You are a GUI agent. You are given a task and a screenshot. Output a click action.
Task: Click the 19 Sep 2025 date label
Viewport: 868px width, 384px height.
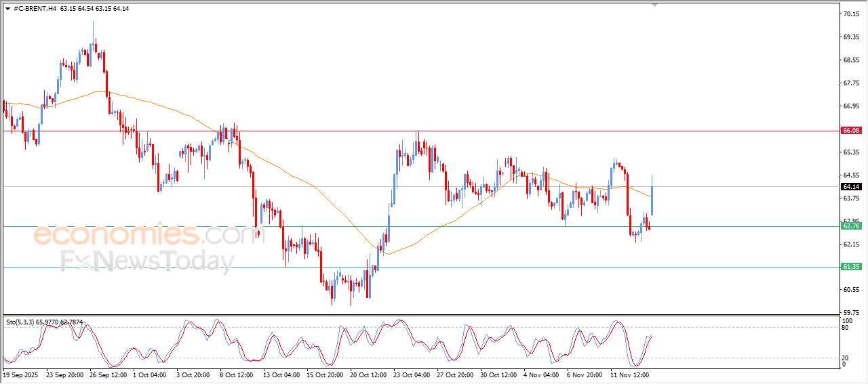22,375
